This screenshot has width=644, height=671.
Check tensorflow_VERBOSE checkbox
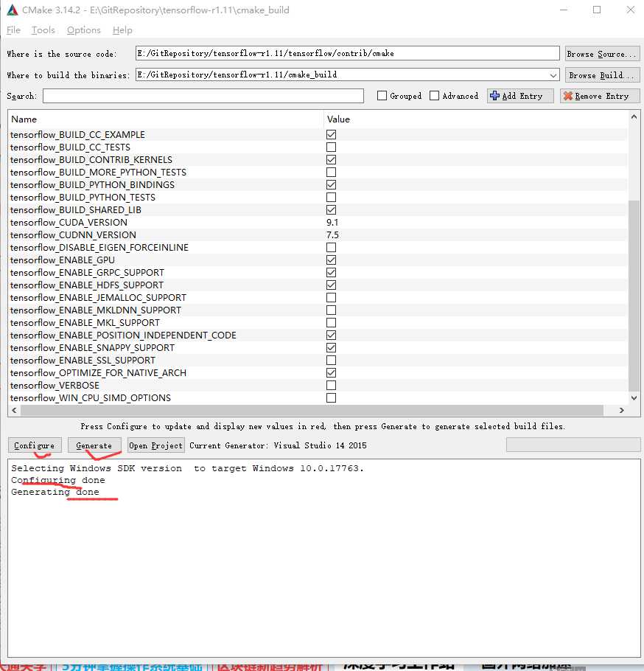click(x=331, y=385)
